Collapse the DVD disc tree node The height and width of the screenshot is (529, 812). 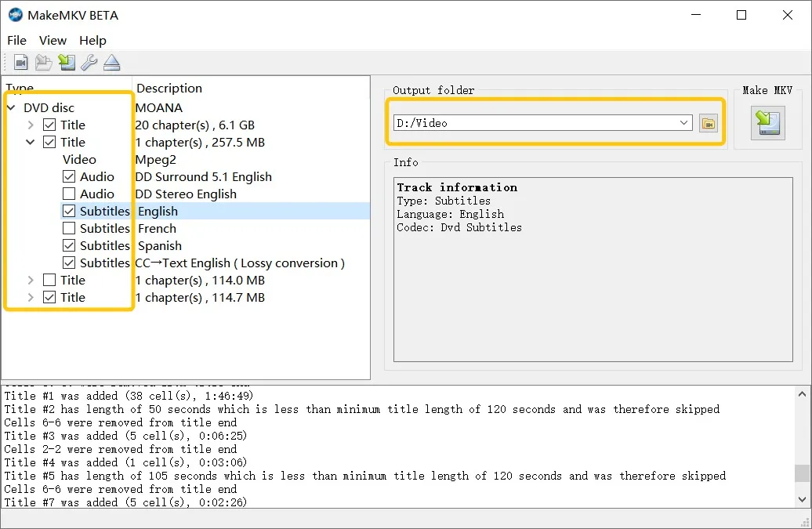10,107
